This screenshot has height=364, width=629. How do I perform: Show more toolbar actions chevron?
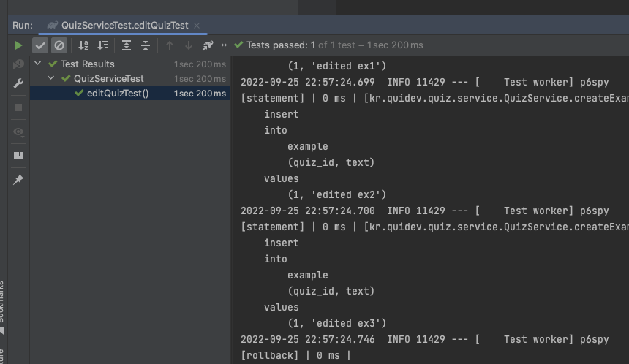coord(224,45)
